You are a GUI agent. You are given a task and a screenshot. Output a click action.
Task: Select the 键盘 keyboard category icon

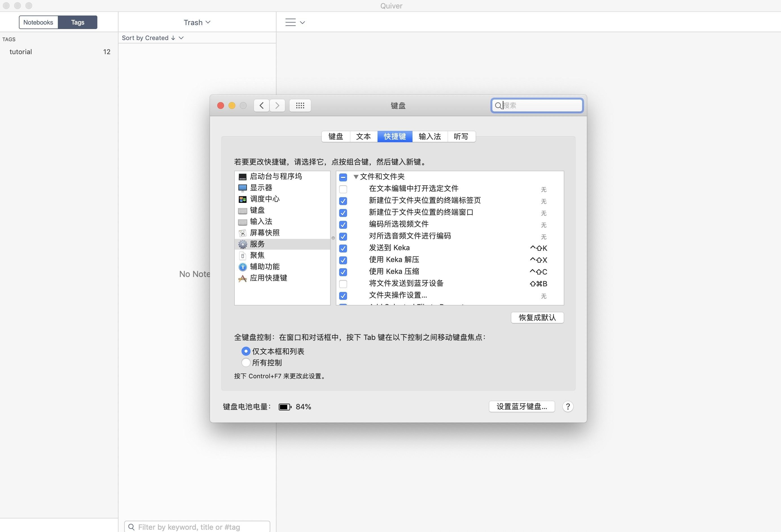pos(242,211)
